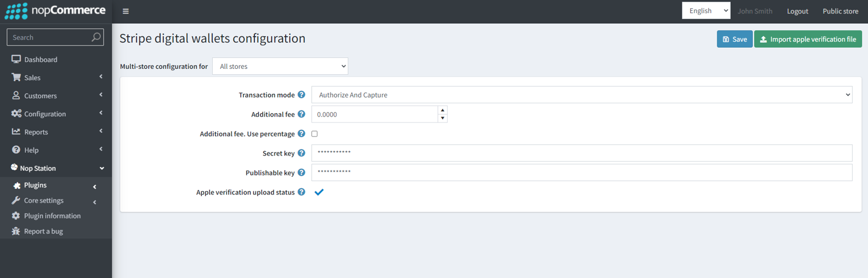Open the Public store link
The height and width of the screenshot is (278, 868).
click(x=840, y=11)
